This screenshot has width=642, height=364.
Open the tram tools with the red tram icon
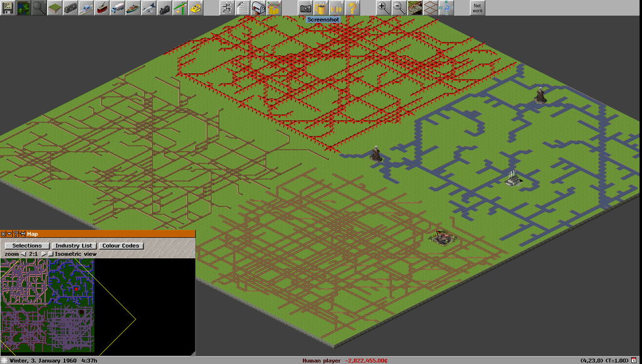(x=102, y=8)
